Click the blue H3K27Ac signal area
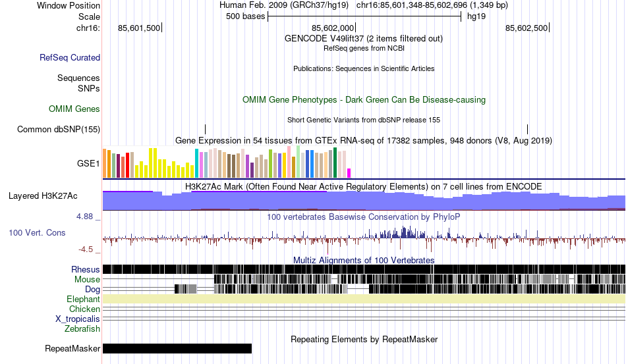The image size is (626, 364). click(364, 201)
